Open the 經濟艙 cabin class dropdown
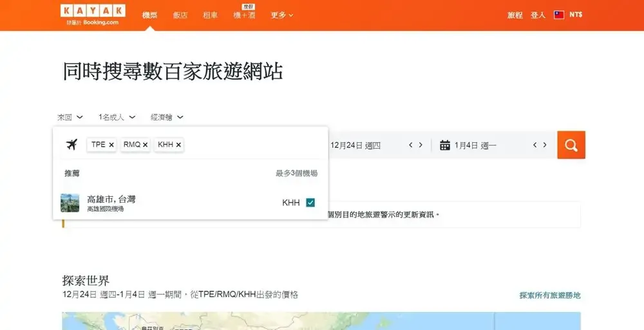The image size is (644, 330). click(167, 117)
